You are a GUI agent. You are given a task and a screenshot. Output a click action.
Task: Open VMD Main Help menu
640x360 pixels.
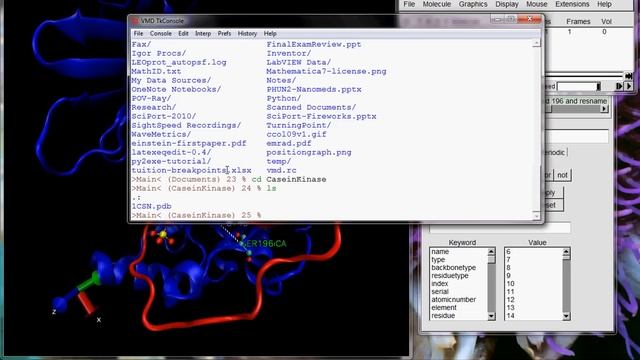click(x=604, y=4)
